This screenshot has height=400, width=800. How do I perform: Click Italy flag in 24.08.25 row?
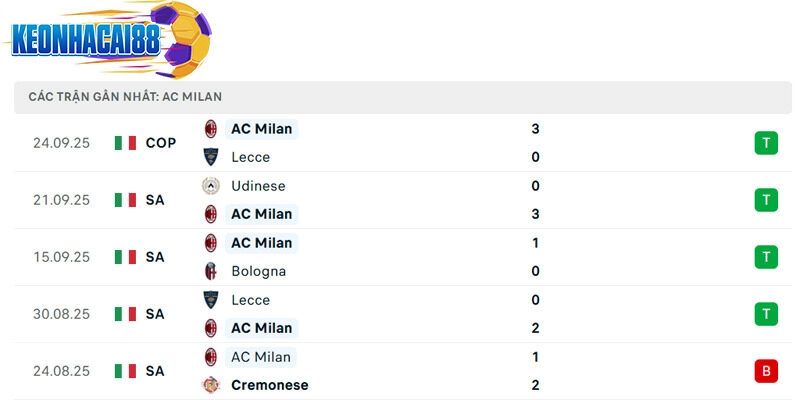[125, 371]
